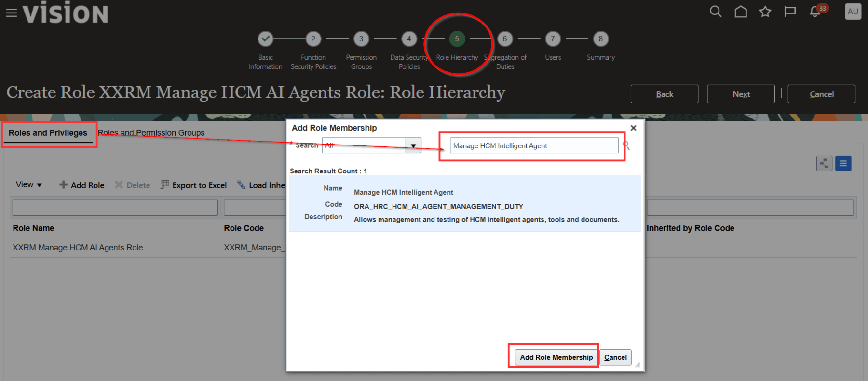Click the role search text field
The height and width of the screenshot is (381, 868).
coord(534,145)
